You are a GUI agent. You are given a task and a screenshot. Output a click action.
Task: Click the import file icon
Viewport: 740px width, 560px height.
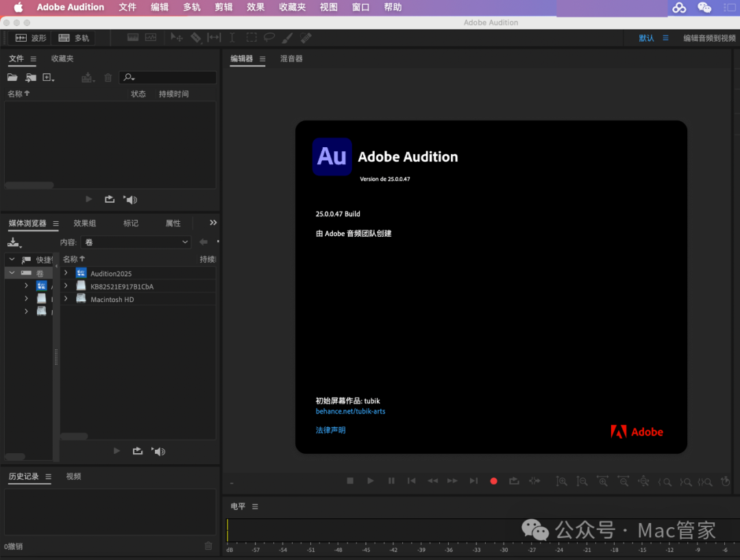[31, 77]
